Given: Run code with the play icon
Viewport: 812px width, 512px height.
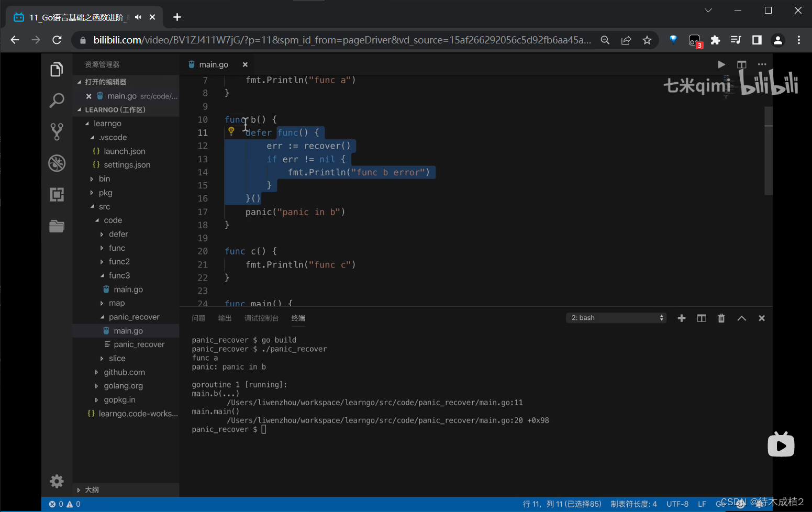Looking at the screenshot, I should pyautogui.click(x=721, y=64).
